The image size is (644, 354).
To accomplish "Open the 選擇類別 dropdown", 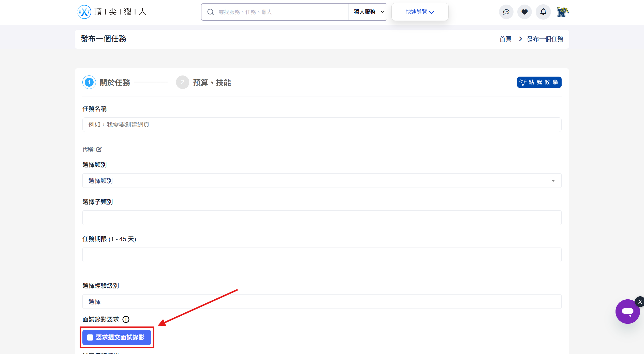I will pyautogui.click(x=322, y=181).
